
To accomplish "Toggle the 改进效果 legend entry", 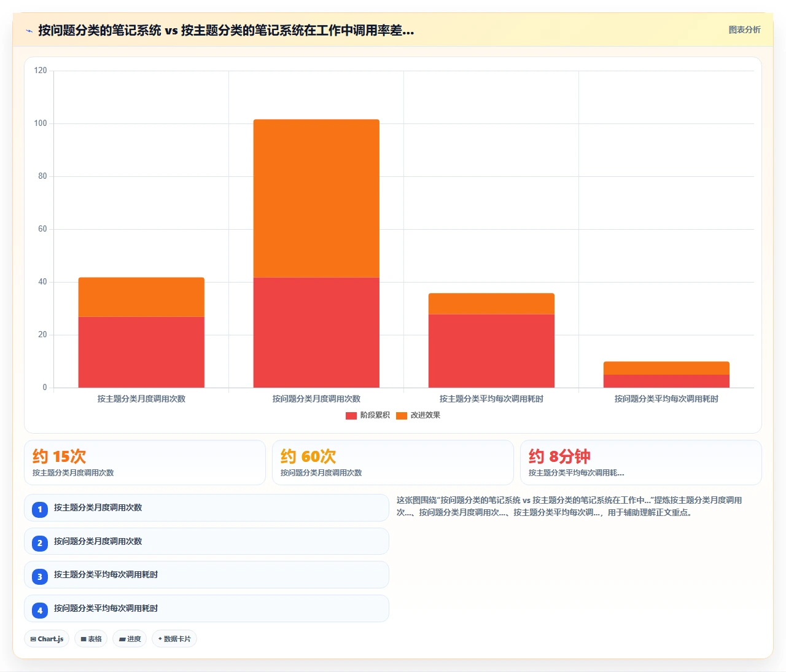I will [x=418, y=415].
